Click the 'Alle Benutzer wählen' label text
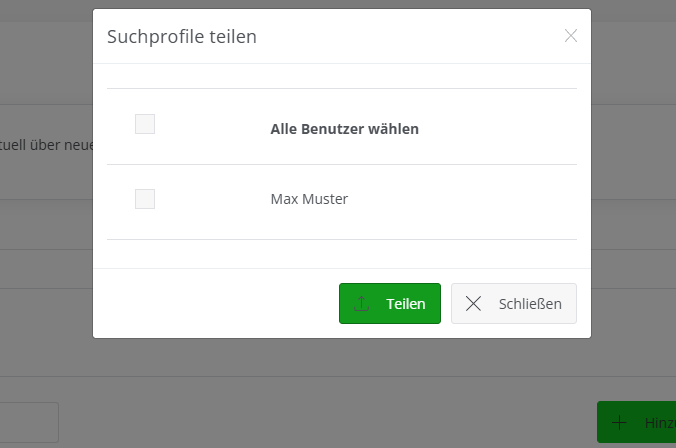This screenshot has height=448, width=676. pos(344,129)
